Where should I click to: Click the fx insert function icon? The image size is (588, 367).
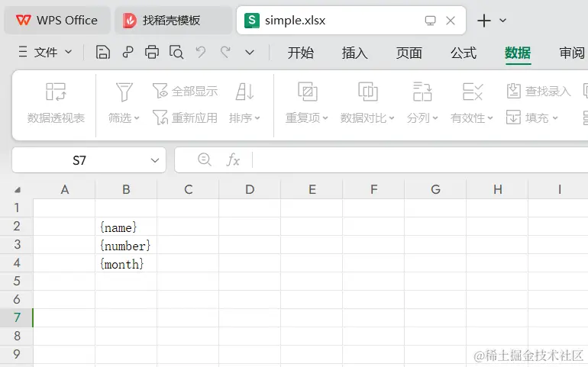pos(233,160)
